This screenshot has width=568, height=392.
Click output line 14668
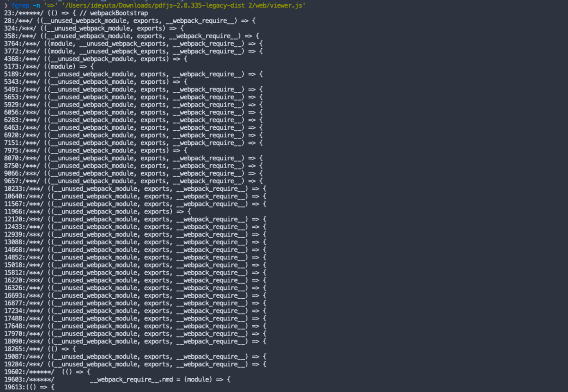click(135, 249)
